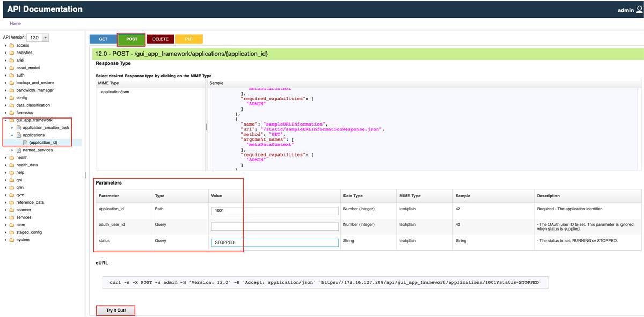Switch to the DELETE method tab
The height and width of the screenshot is (317, 644).
(x=160, y=39)
